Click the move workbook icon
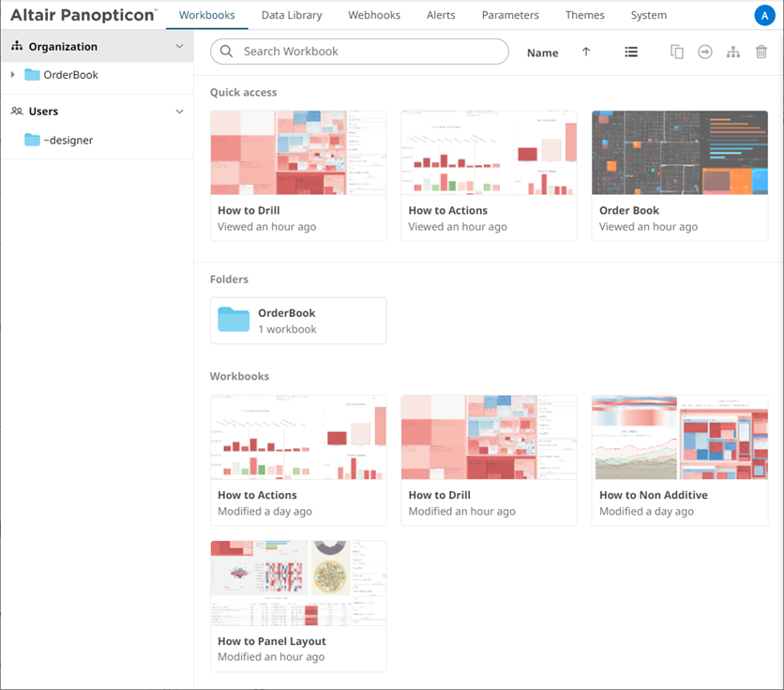This screenshot has height=690, width=784. (705, 52)
